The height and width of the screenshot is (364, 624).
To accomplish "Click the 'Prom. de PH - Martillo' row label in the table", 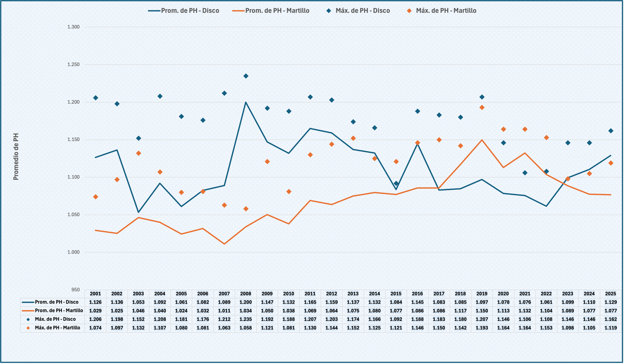I will 59,311.
